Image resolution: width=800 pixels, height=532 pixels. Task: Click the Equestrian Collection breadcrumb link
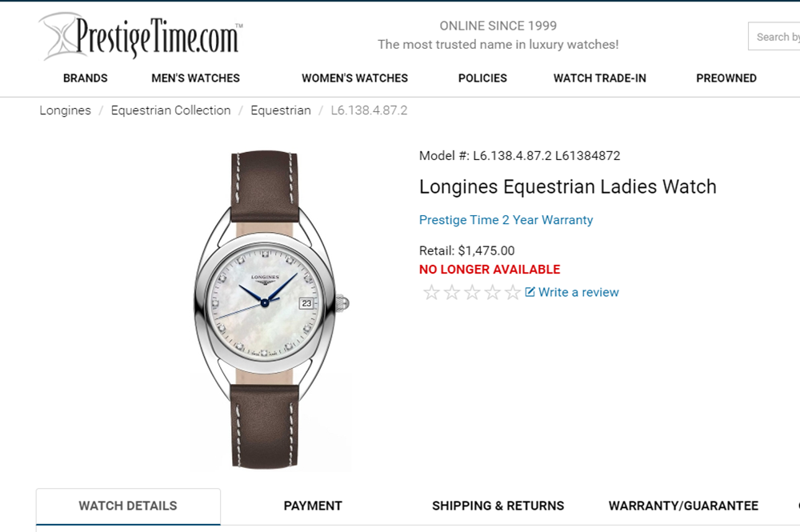pyautogui.click(x=171, y=110)
